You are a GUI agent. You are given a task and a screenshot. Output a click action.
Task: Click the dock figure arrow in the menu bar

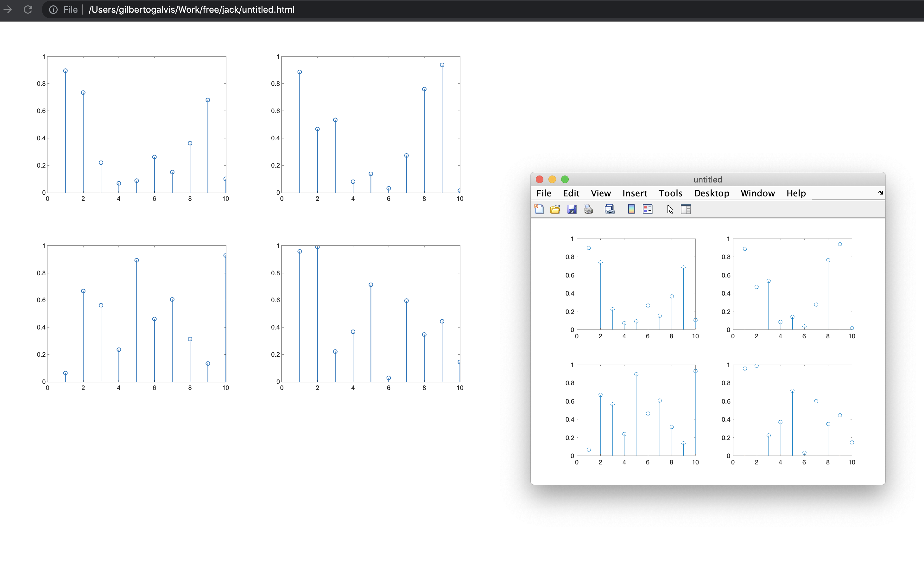881,193
